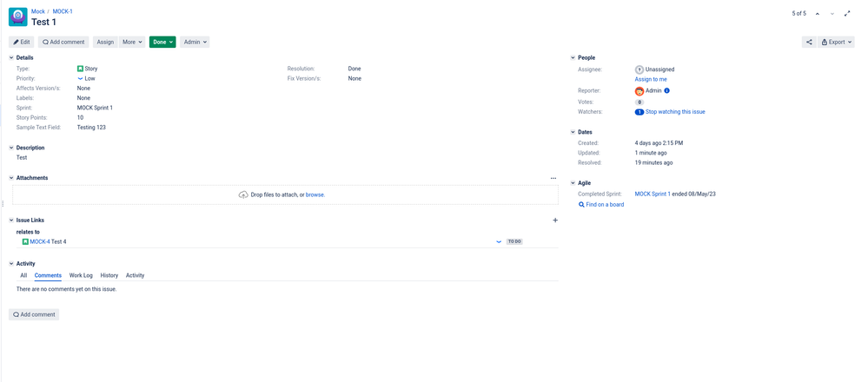
Task: Click the Assign to me link
Action: [651, 80]
